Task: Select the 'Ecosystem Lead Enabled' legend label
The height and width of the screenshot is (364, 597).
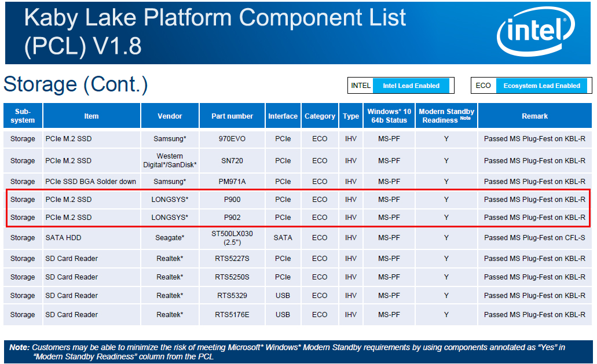Action: click(x=541, y=86)
